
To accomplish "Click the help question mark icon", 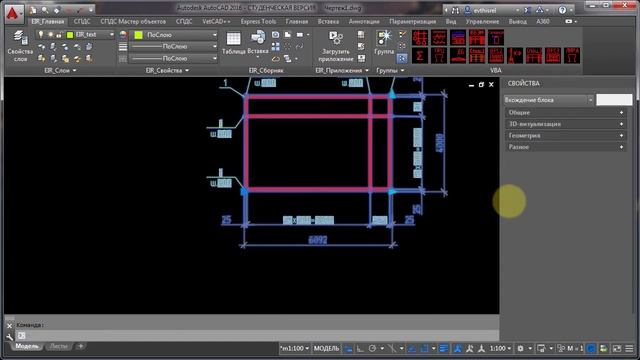I will (562, 10).
